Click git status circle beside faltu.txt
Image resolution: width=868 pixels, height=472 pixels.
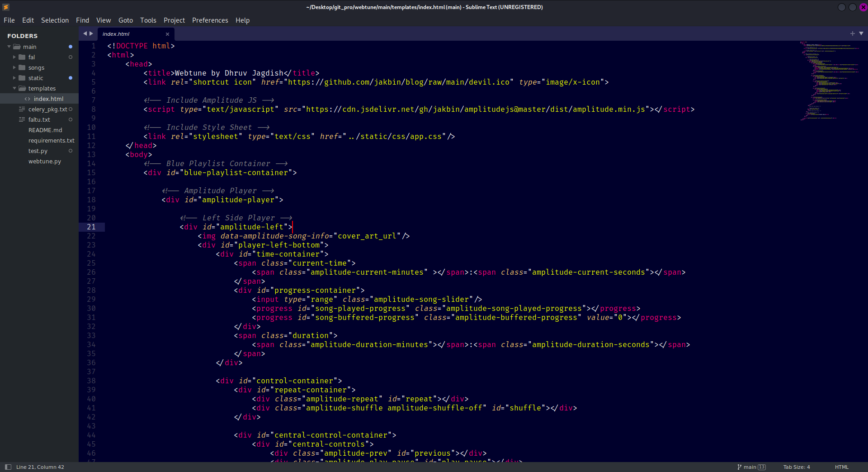tap(71, 119)
